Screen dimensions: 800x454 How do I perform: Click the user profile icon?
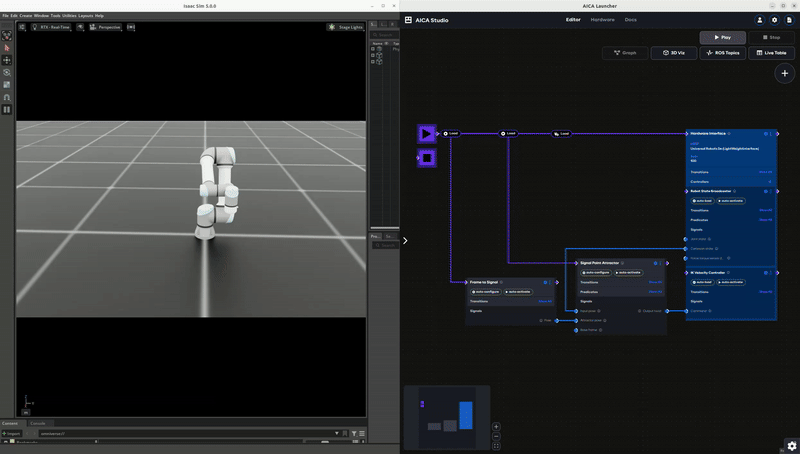click(x=760, y=20)
